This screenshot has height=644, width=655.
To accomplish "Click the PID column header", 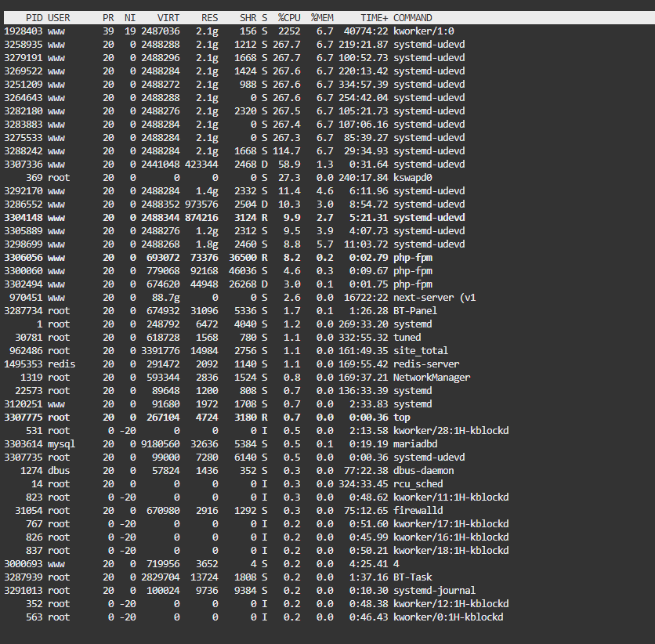I will click(34, 18).
